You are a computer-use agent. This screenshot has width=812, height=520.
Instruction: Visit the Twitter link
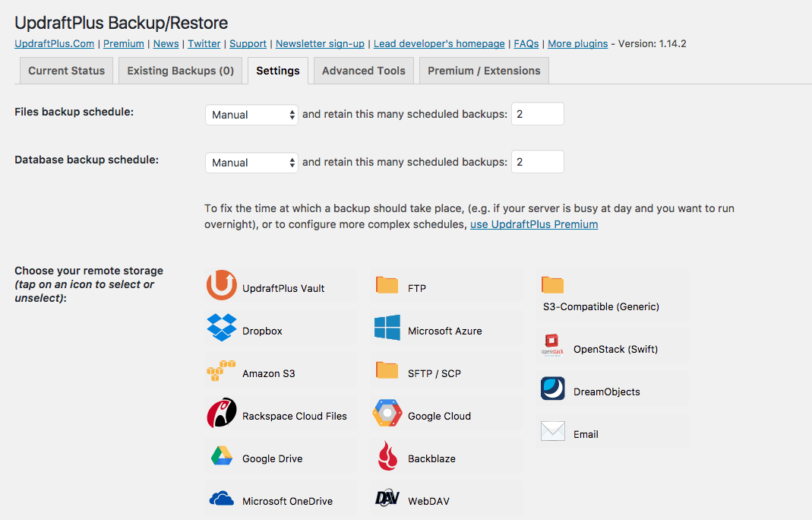pos(204,44)
